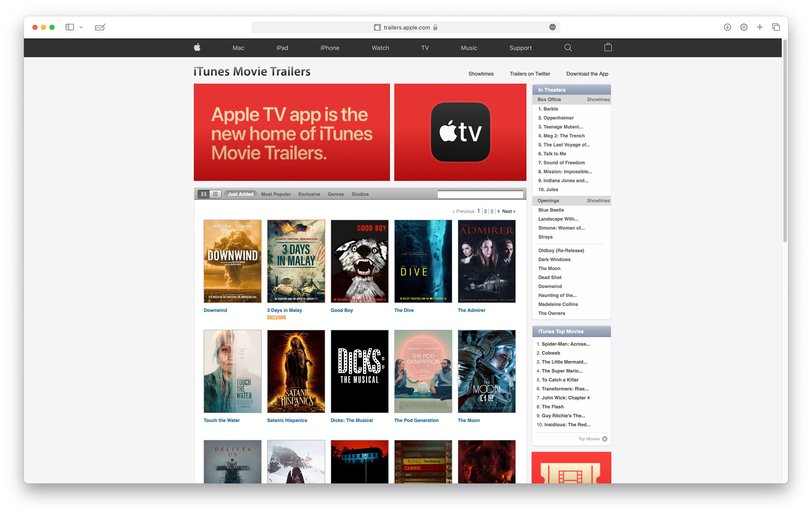Toggle the Safari sidebar icon
Viewport: 812px width, 515px height.
pyautogui.click(x=69, y=27)
